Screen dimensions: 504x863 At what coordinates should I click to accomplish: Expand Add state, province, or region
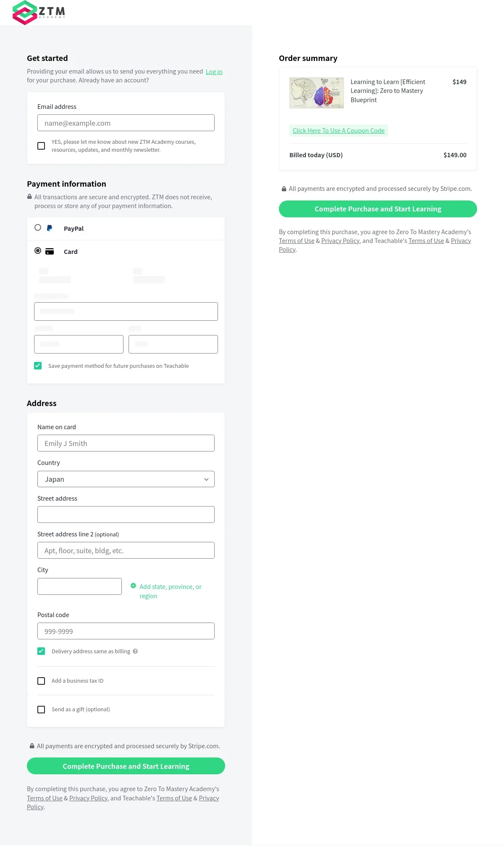click(171, 591)
